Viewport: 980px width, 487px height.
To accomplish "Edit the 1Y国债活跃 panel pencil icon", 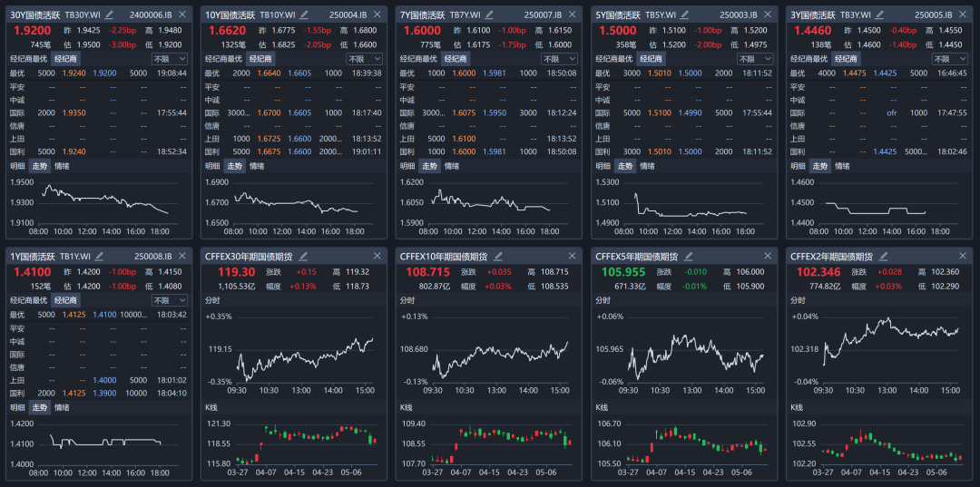I will point(100,256).
